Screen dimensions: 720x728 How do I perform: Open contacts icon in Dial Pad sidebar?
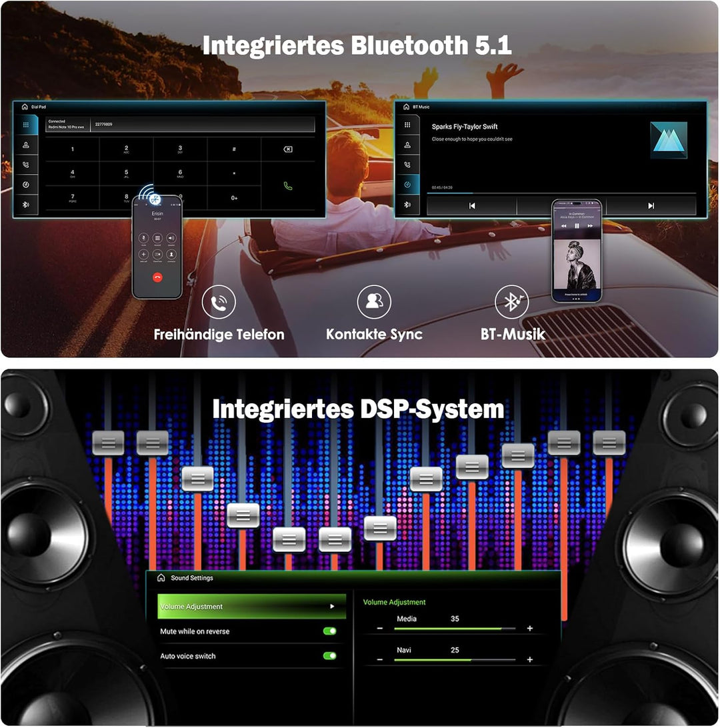pos(26,145)
